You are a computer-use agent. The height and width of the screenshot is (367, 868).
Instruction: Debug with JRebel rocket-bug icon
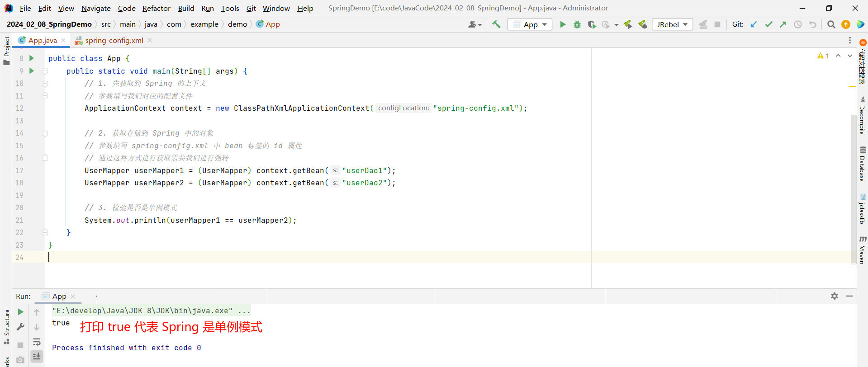(642, 24)
